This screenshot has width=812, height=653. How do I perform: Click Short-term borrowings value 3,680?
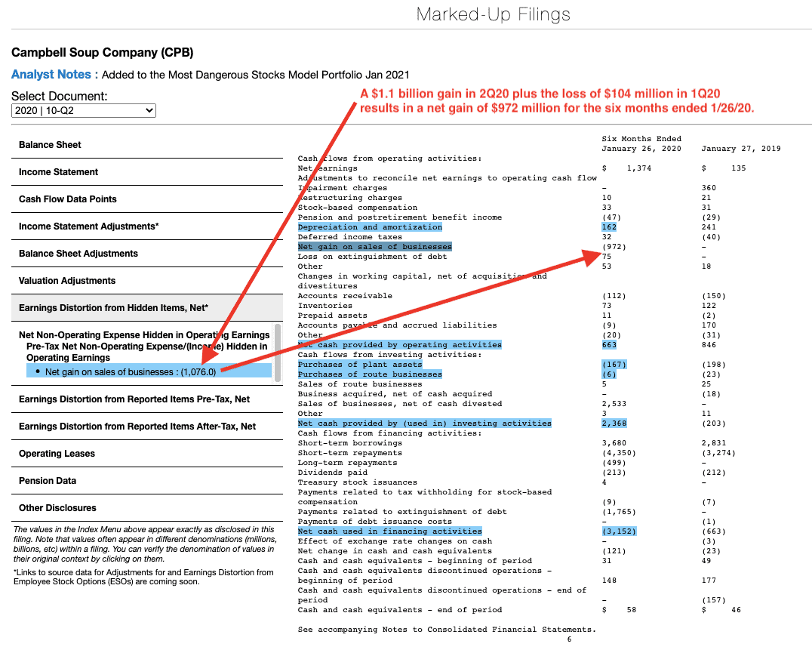(614, 443)
